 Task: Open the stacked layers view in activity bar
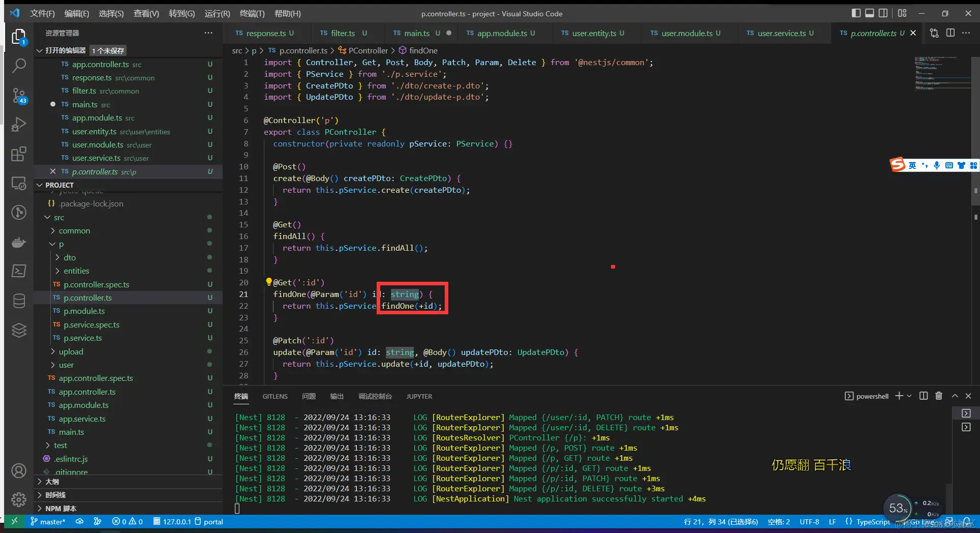point(19,330)
